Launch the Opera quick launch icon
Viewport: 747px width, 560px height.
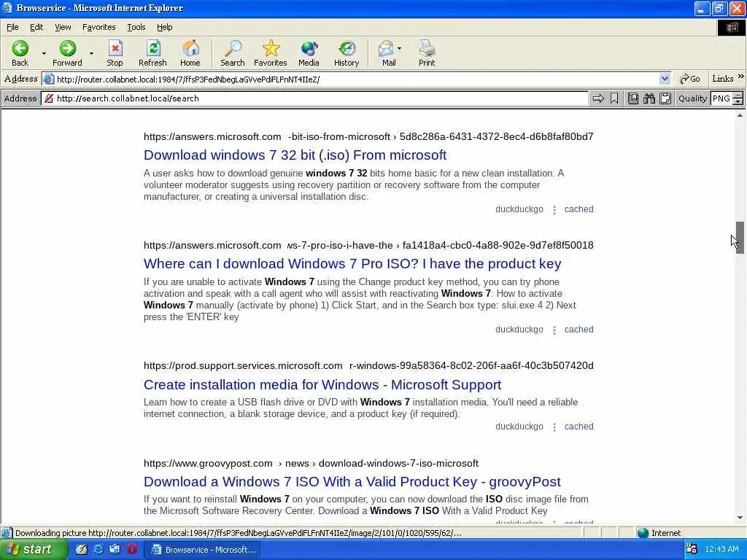pyautogui.click(x=132, y=550)
